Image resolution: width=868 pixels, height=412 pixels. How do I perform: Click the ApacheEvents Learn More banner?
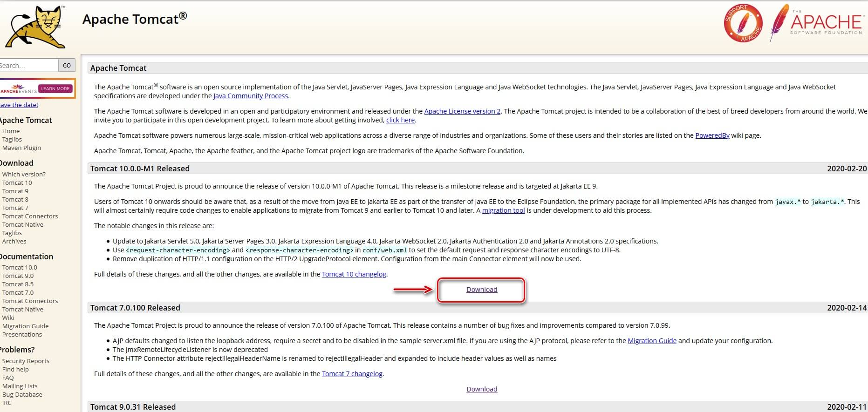coord(37,88)
